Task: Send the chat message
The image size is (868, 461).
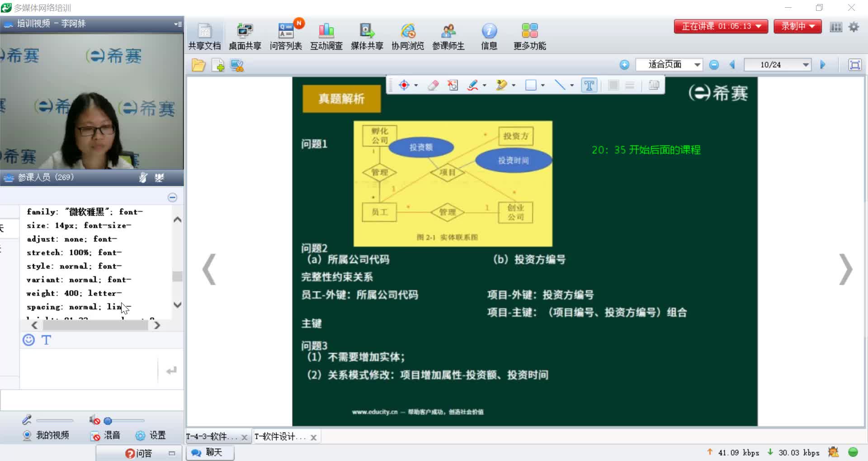Action: (171, 371)
